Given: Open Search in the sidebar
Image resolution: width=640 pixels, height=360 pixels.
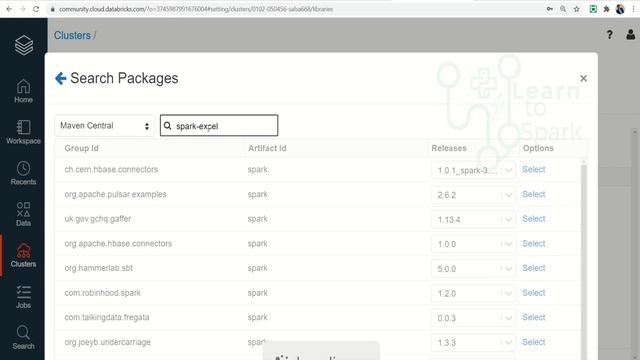Looking at the screenshot, I should pyautogui.click(x=23, y=338).
